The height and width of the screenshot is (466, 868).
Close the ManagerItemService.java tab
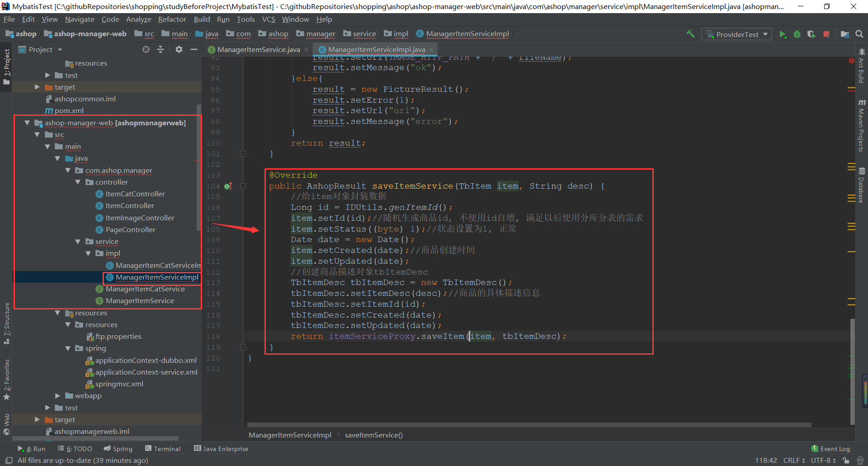click(x=306, y=49)
